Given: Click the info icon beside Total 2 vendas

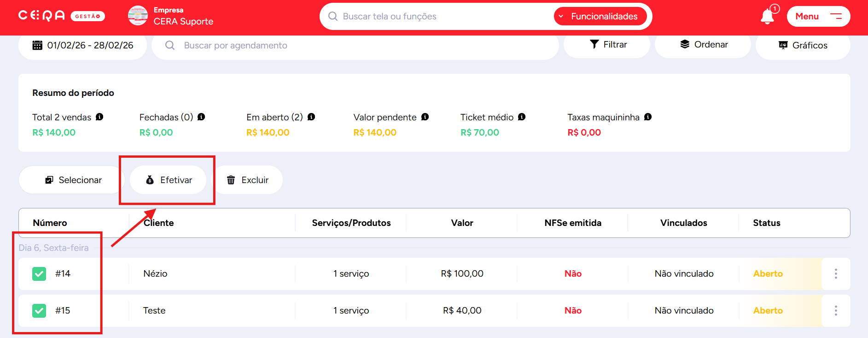Looking at the screenshot, I should (x=99, y=117).
